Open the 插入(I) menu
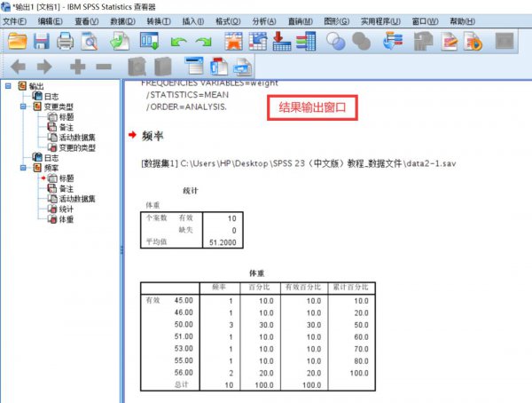The height and width of the screenshot is (403, 532). point(193,21)
